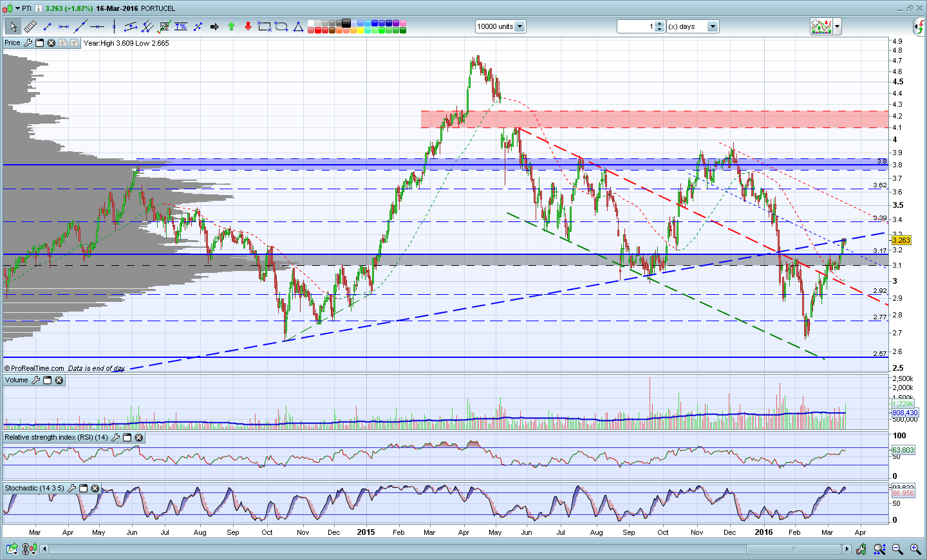The height and width of the screenshot is (560, 927).
Task: Close the Price panel
Action: coord(51,43)
